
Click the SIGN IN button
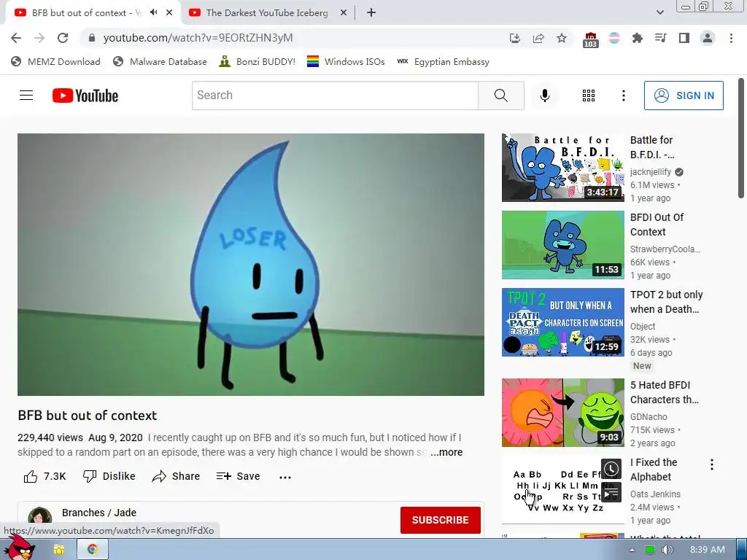[684, 96]
